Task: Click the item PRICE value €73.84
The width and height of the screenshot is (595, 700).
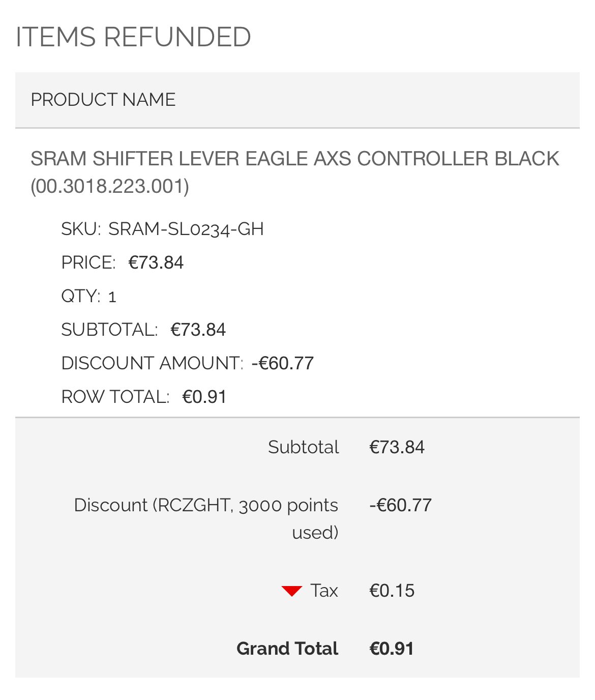Action: (156, 262)
